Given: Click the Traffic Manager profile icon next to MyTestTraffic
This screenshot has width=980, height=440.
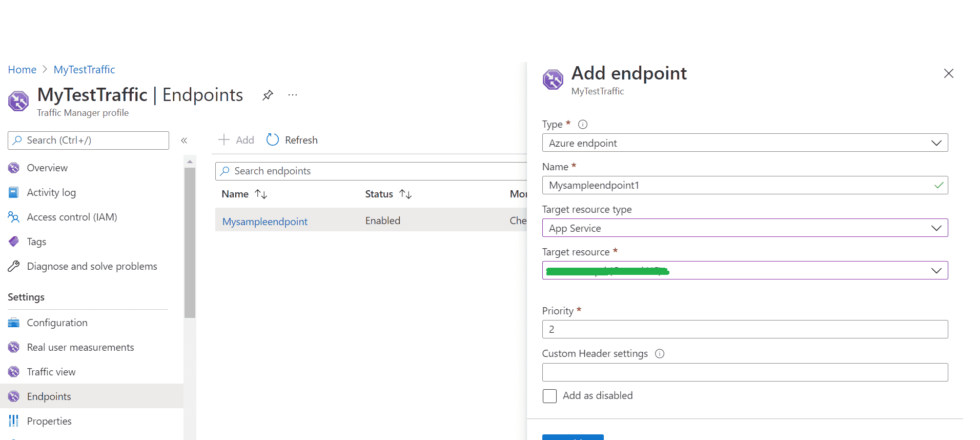Looking at the screenshot, I should coord(18,101).
